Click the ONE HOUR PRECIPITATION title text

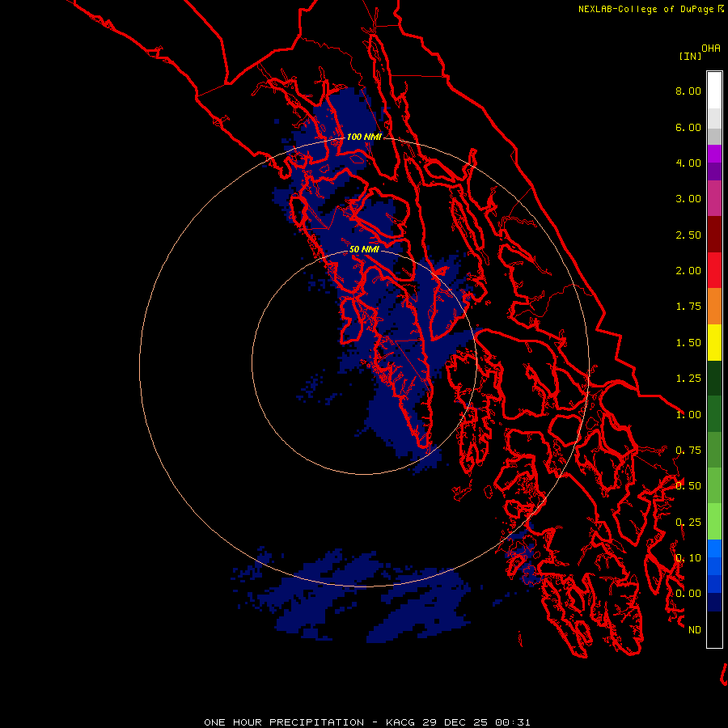[284, 722]
